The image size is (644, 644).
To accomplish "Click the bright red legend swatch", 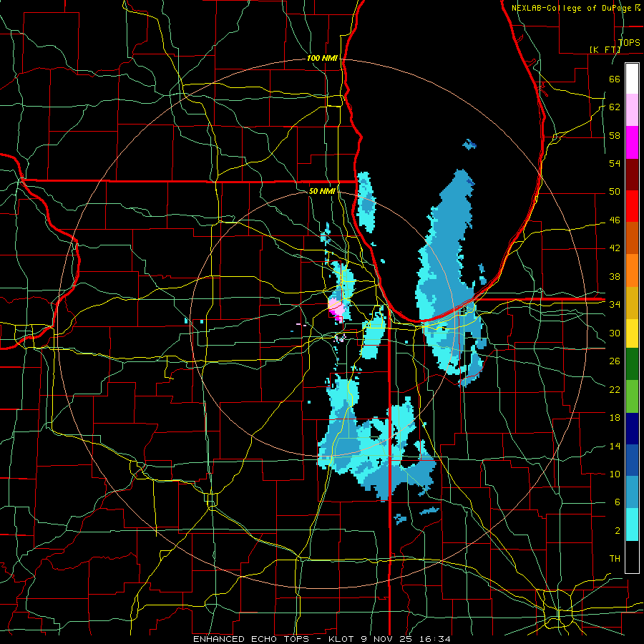I will 632,207.
